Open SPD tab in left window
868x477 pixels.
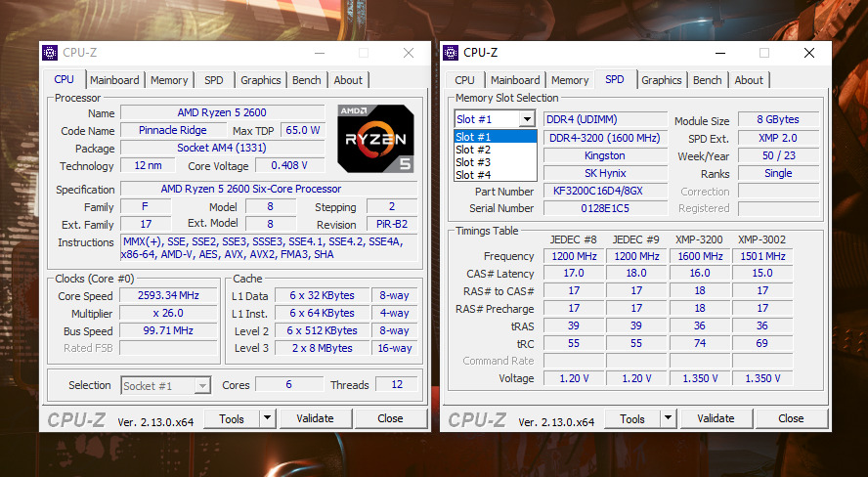(x=214, y=80)
